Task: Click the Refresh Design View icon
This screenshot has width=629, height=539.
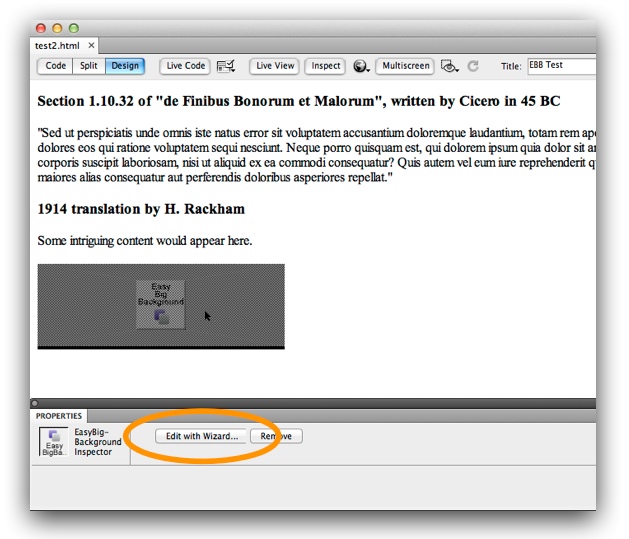Action: click(x=473, y=66)
